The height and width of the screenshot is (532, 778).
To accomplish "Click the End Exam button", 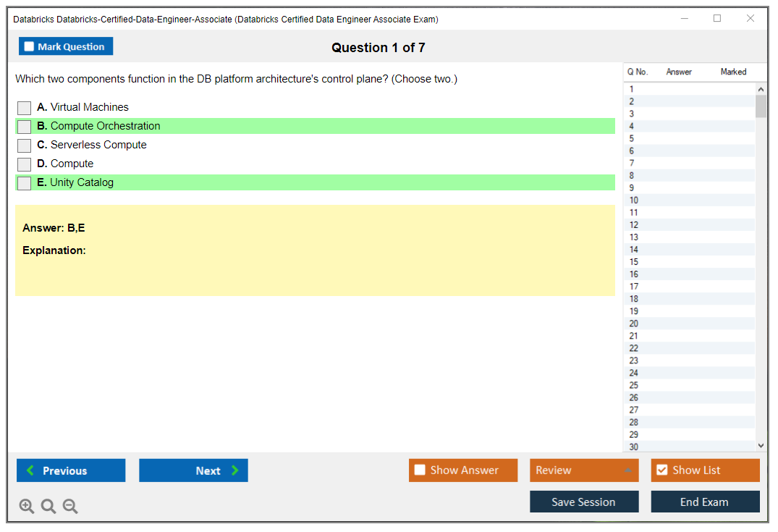I will (705, 501).
